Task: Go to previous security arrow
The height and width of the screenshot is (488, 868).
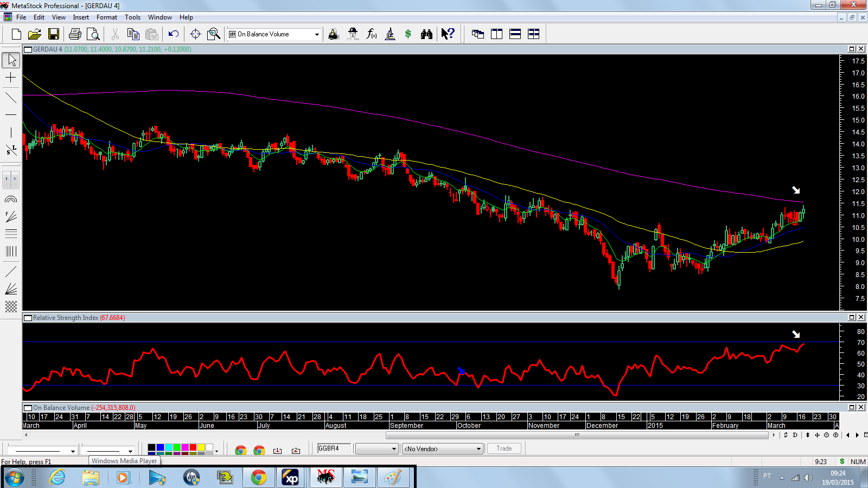Action: click(848, 435)
